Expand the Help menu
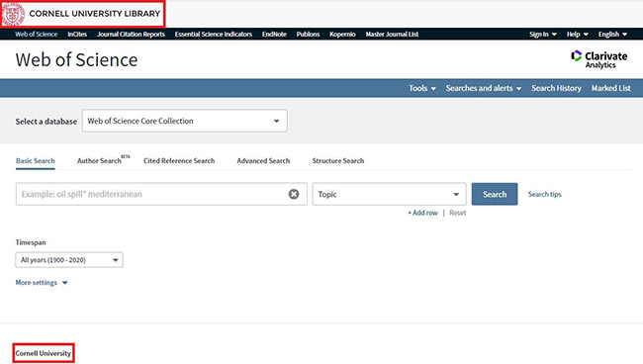643x364 pixels. tap(578, 34)
